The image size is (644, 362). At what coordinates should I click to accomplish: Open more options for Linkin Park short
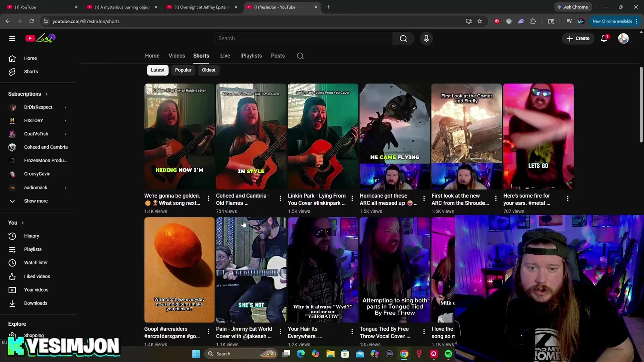point(352,198)
